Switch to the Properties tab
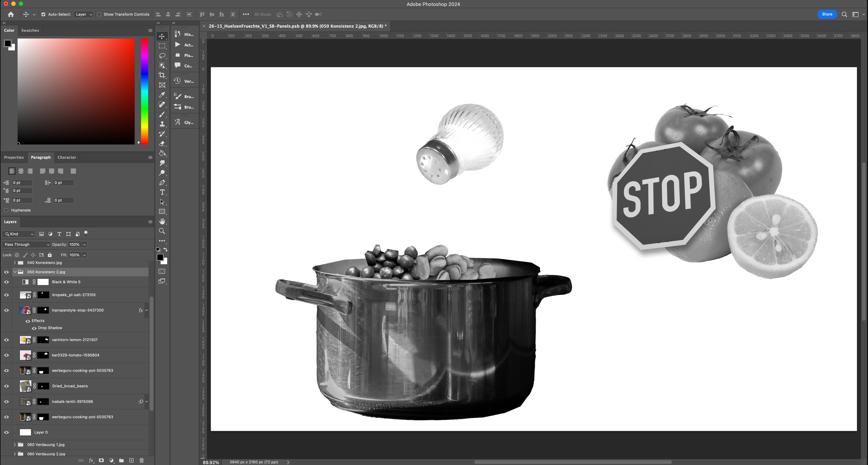Screen dimensions: 868x465 [14, 157]
